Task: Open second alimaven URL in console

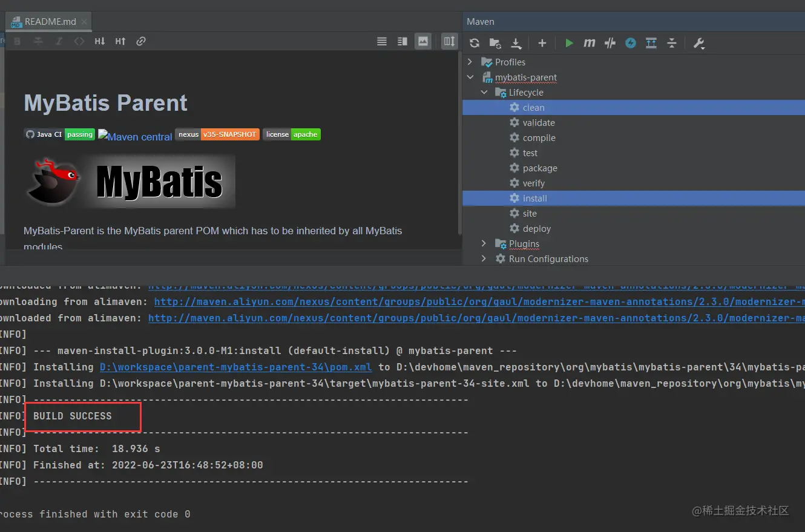Action: pos(479,301)
